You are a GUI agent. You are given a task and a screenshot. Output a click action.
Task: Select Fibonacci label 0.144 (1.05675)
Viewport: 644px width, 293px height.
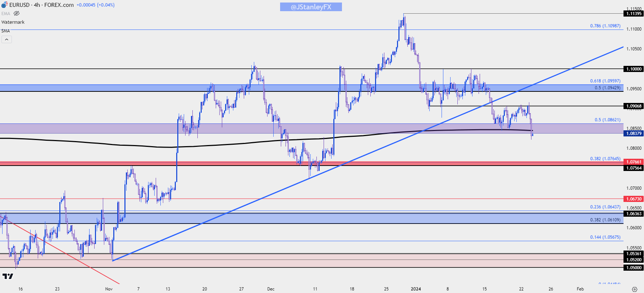(x=605, y=237)
